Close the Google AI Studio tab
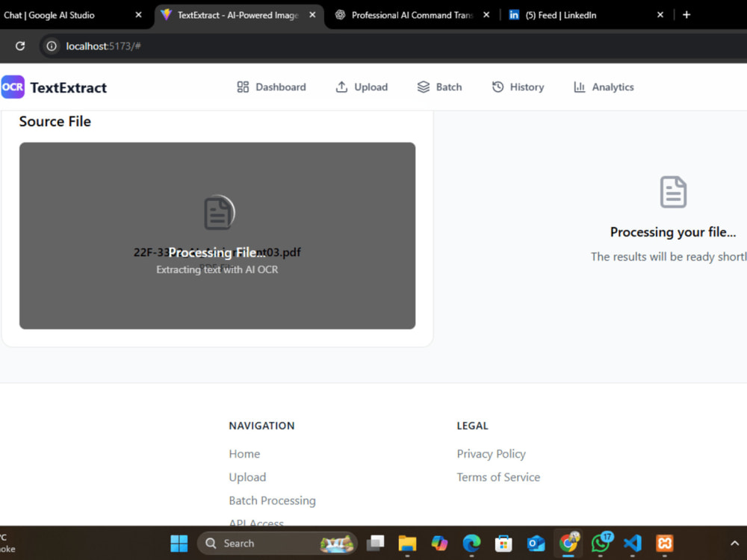Screen dimensions: 747x560 pyautogui.click(x=139, y=15)
